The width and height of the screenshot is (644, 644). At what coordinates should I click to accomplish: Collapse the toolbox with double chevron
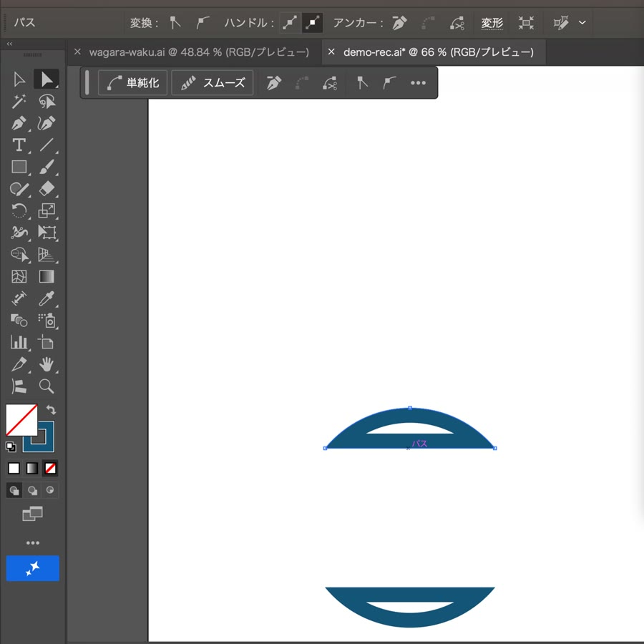pos(9,44)
